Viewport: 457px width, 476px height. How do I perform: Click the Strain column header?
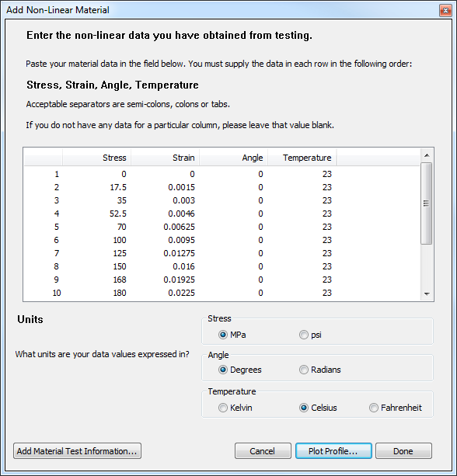165,158
